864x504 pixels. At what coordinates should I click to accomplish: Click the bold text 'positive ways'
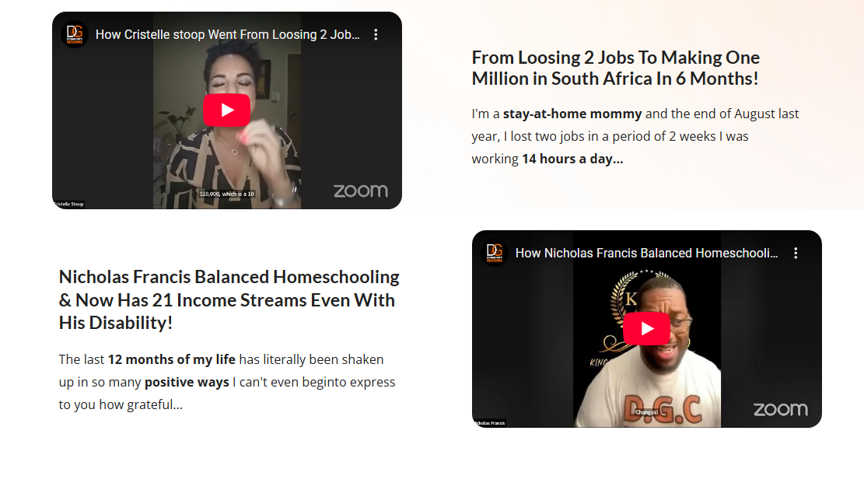187,382
